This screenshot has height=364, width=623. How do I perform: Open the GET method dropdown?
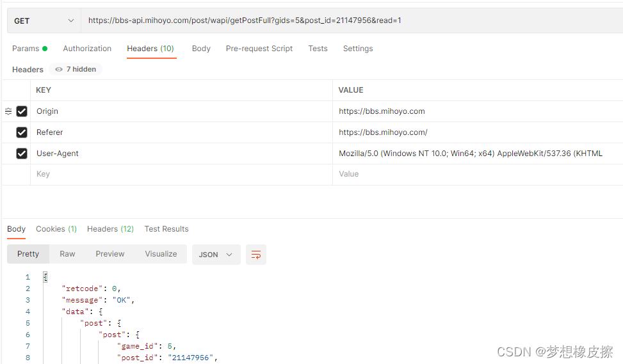pos(44,21)
